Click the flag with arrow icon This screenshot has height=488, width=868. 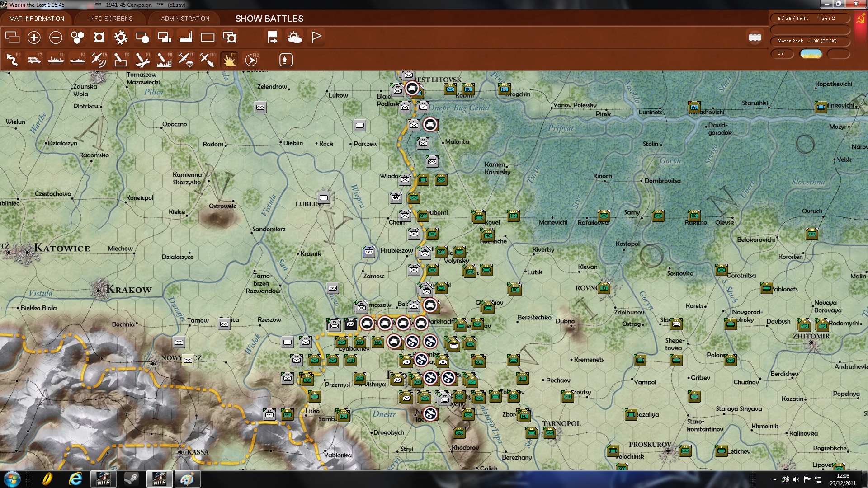273,37
